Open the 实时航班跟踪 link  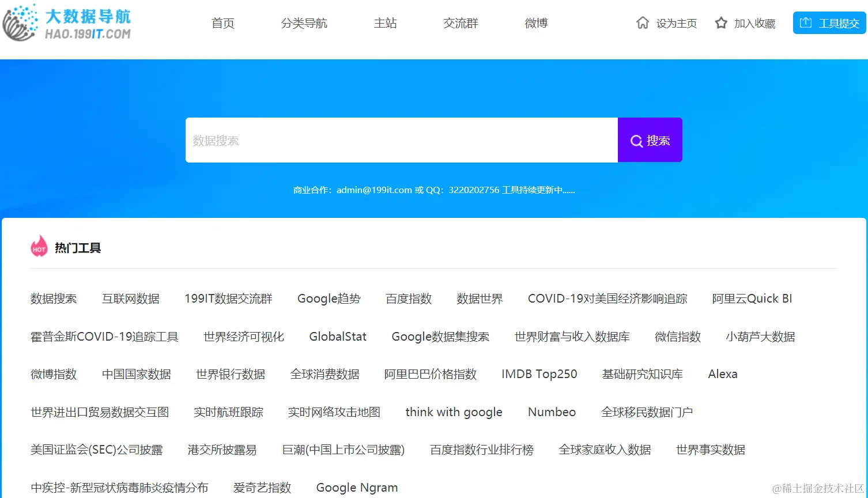click(x=228, y=412)
